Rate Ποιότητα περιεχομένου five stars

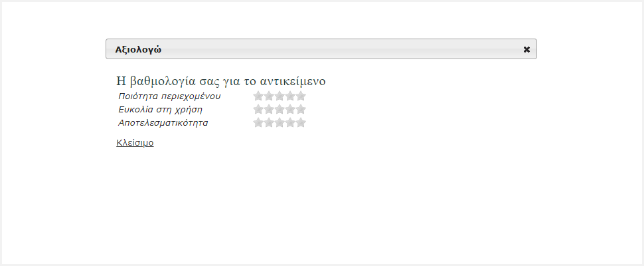[x=301, y=96]
